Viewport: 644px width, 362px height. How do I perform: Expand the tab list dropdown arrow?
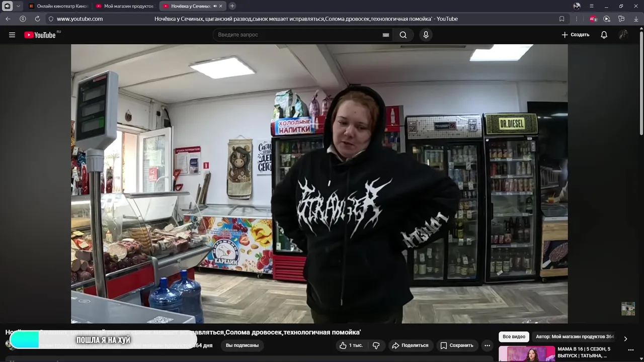pos(19,6)
